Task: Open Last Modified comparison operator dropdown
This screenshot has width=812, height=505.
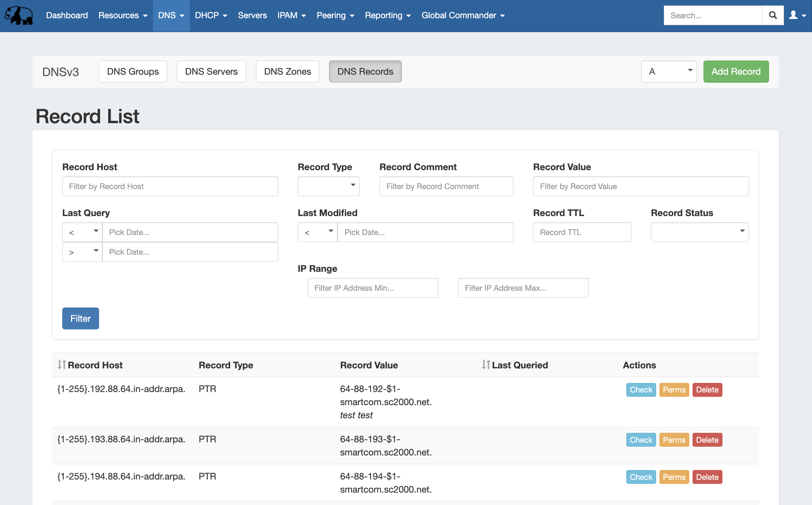Action: (x=318, y=232)
